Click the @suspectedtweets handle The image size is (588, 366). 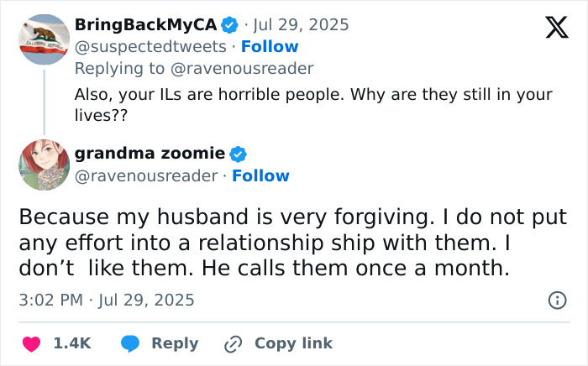tap(150, 46)
